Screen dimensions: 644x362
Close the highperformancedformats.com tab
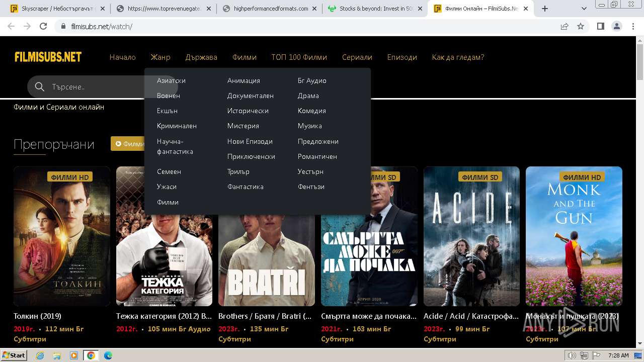tap(314, 9)
